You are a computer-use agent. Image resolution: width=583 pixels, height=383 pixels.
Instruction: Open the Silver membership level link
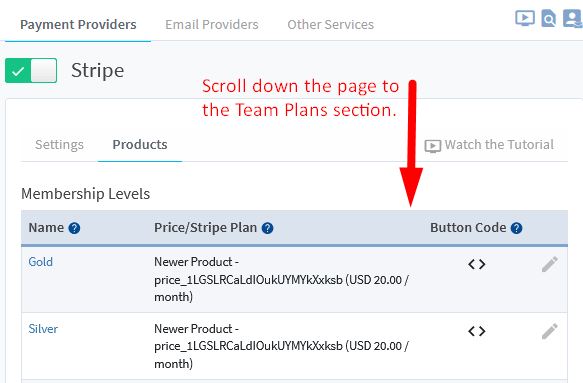tap(43, 329)
